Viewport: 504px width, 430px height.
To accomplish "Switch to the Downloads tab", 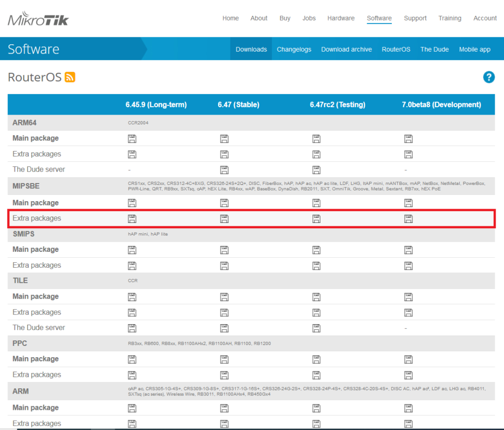I will click(251, 49).
